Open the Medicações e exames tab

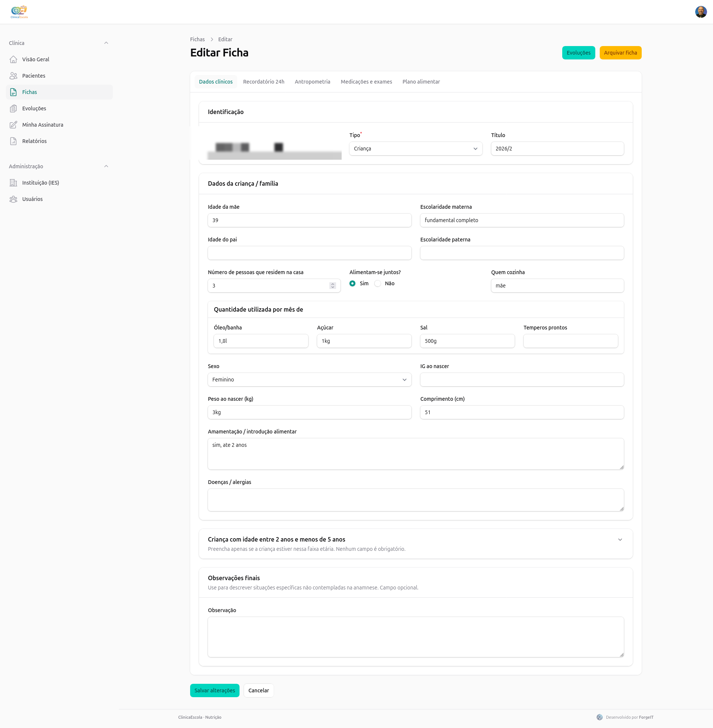(x=366, y=82)
